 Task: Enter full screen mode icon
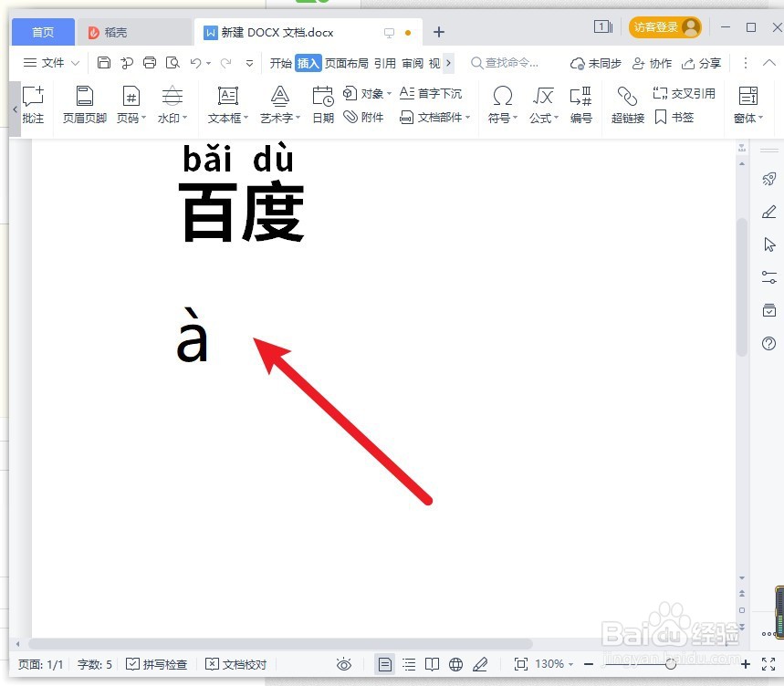(x=768, y=664)
